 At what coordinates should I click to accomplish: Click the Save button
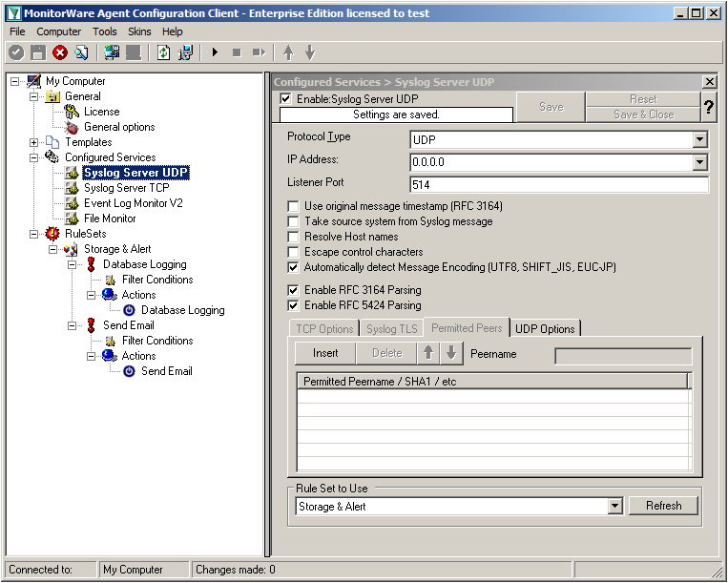coord(551,107)
